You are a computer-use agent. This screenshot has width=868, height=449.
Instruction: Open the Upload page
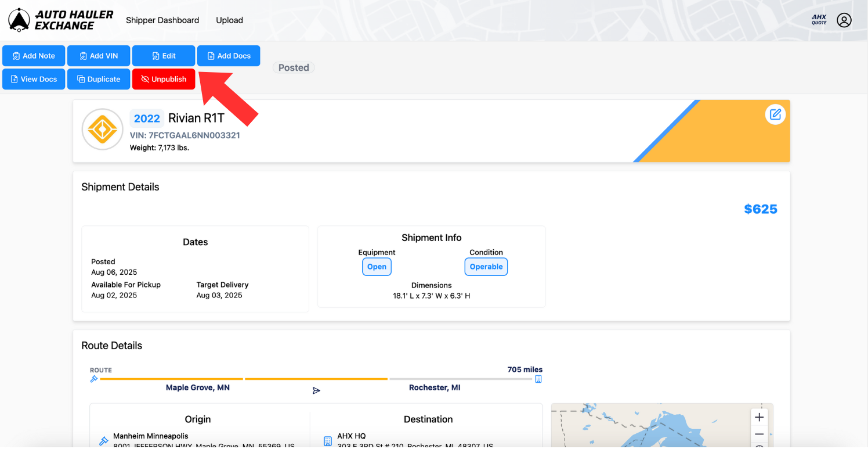click(x=229, y=20)
